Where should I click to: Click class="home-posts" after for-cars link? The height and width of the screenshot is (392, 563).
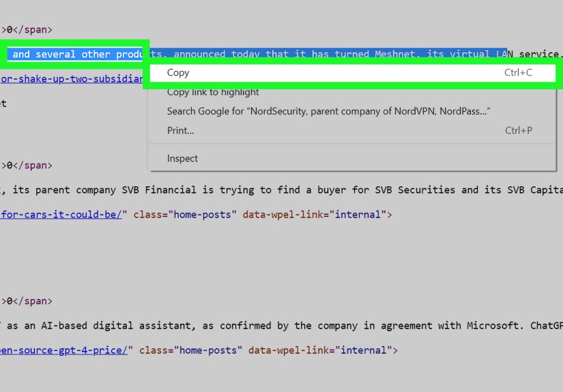pyautogui.click(x=185, y=215)
